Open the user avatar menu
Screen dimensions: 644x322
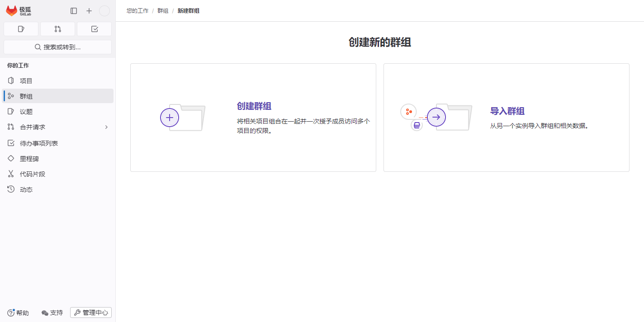(x=104, y=10)
